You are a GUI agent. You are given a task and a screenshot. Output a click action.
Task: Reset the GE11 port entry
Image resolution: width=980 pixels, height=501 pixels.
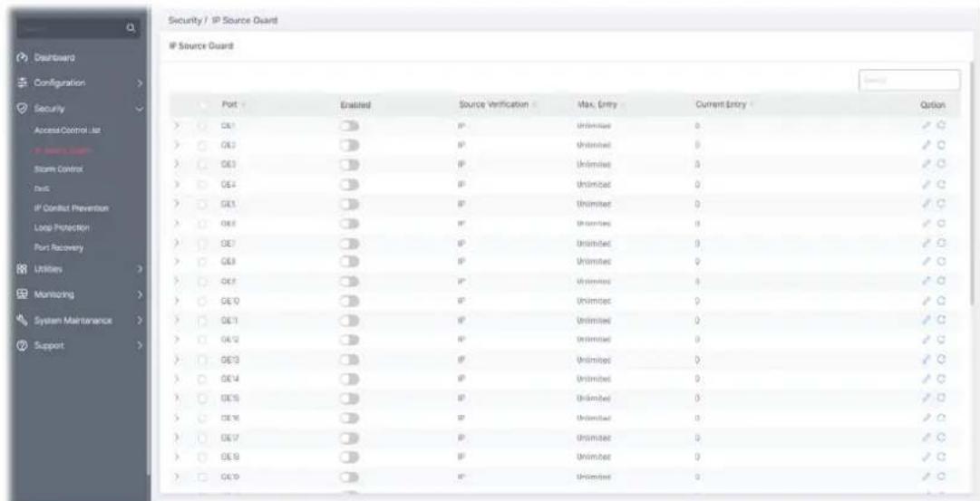click(x=941, y=320)
